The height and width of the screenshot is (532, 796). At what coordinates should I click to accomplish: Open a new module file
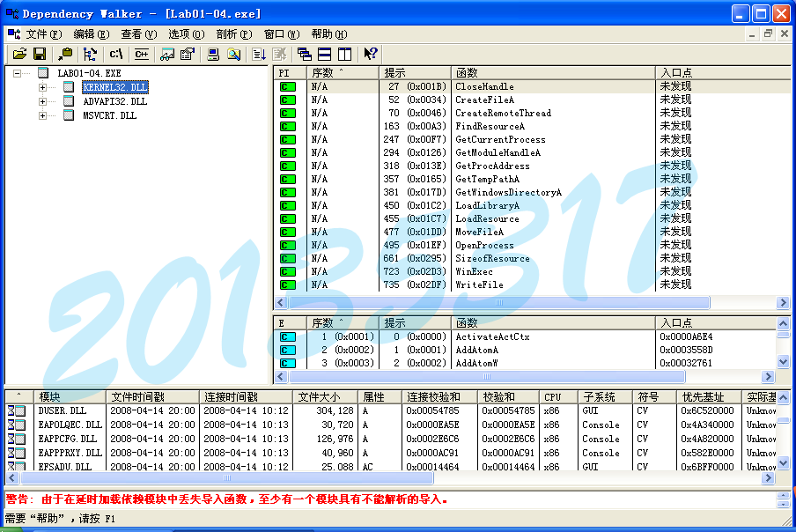20,54
